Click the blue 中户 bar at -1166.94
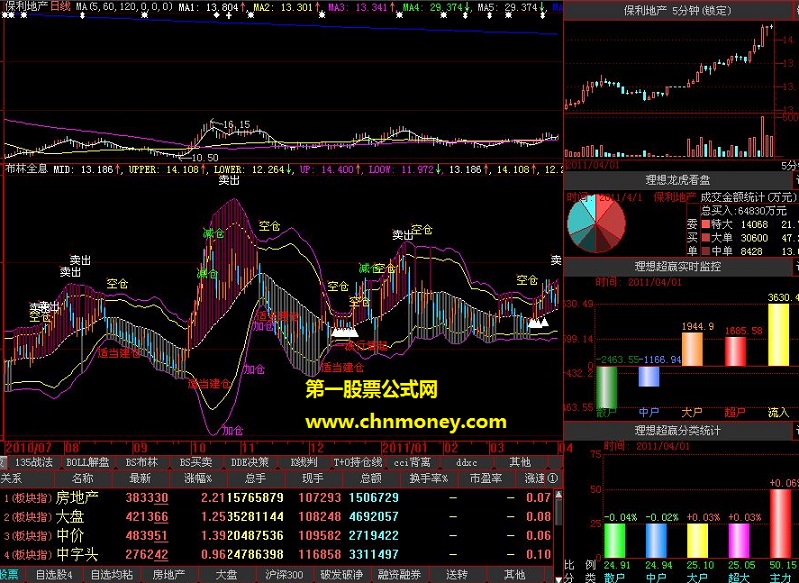The height and width of the screenshot is (583, 799). pyautogui.click(x=649, y=376)
